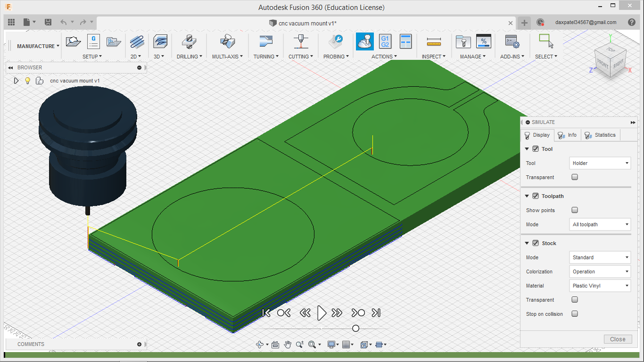This screenshot has height=362, width=644.
Task: Click the Measure ruler icon in Inspect
Action: click(x=434, y=42)
